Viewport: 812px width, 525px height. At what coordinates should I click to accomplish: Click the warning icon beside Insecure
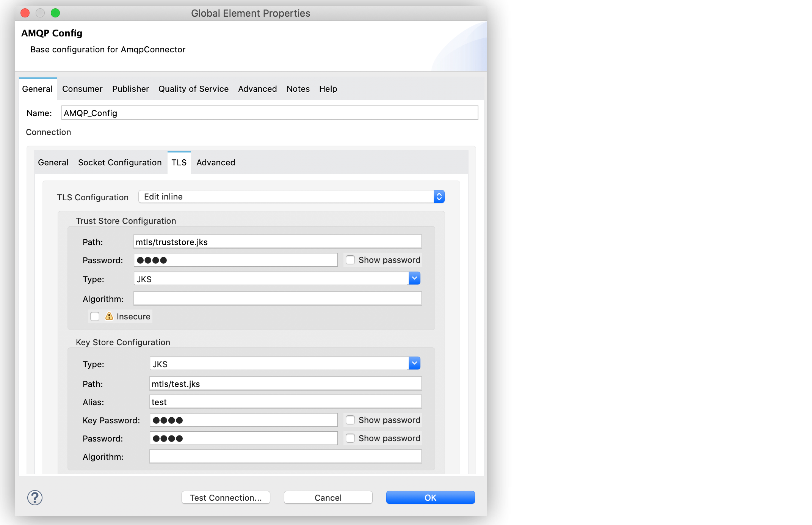109,316
